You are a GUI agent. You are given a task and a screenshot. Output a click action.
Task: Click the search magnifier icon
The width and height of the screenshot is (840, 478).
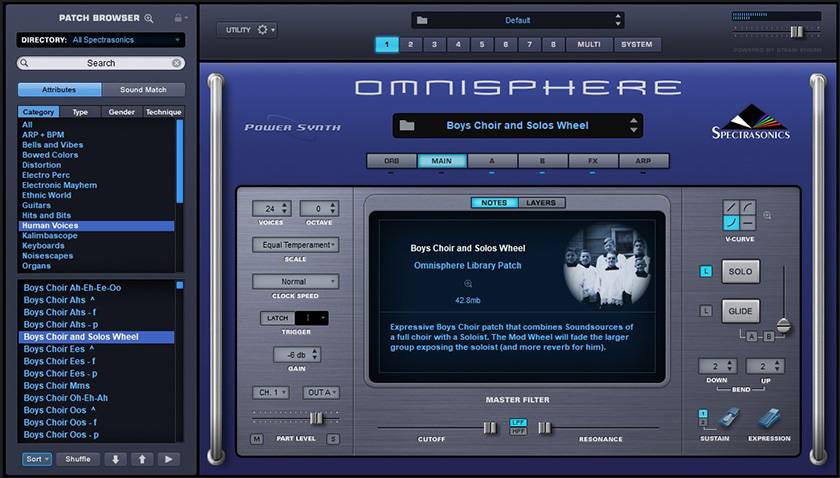24,63
